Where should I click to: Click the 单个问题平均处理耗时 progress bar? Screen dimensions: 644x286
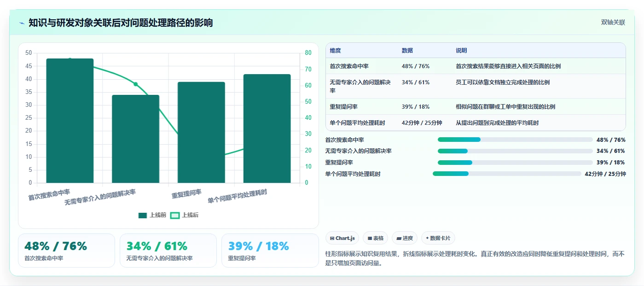click(x=507, y=174)
